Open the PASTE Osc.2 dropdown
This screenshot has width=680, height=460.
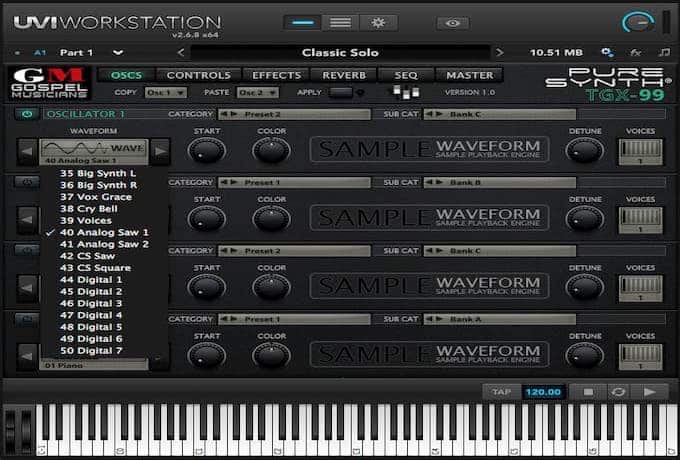pyautogui.click(x=258, y=92)
